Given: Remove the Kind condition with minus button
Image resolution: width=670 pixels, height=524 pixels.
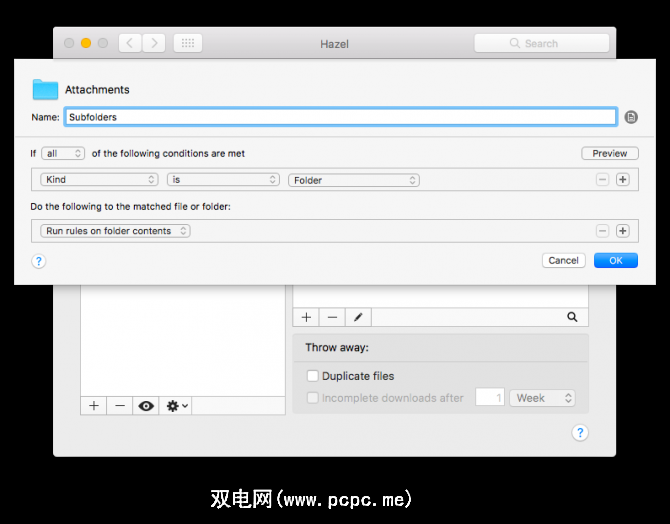Looking at the screenshot, I should pyautogui.click(x=602, y=180).
